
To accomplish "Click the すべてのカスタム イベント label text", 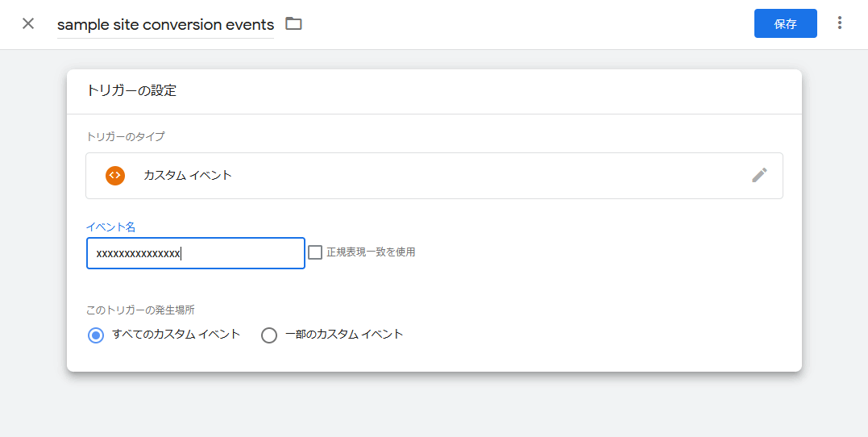I will point(177,335).
